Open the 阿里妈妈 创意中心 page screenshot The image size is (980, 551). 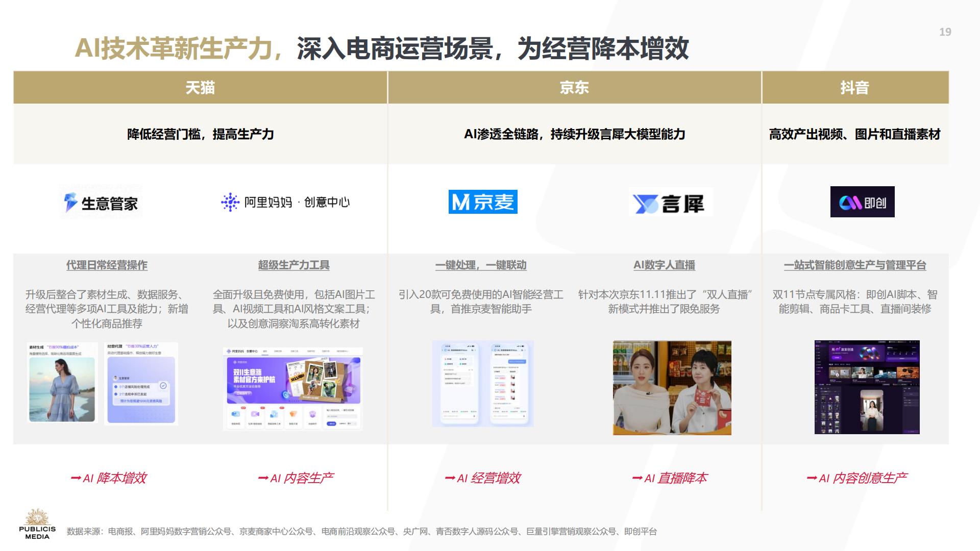293,389
